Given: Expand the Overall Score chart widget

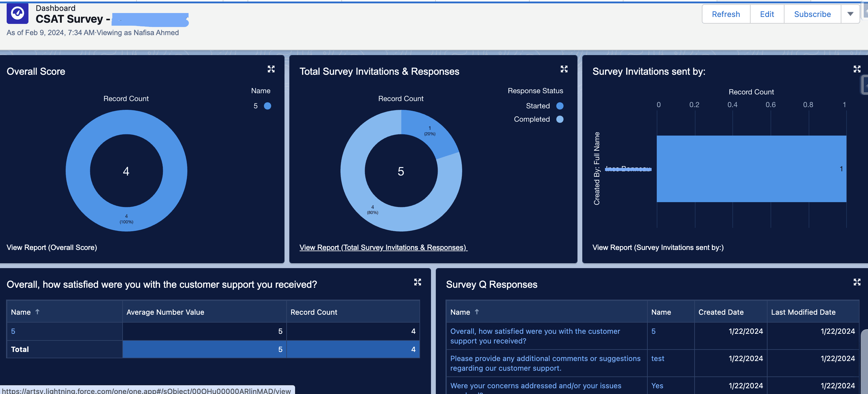Looking at the screenshot, I should coord(271,69).
